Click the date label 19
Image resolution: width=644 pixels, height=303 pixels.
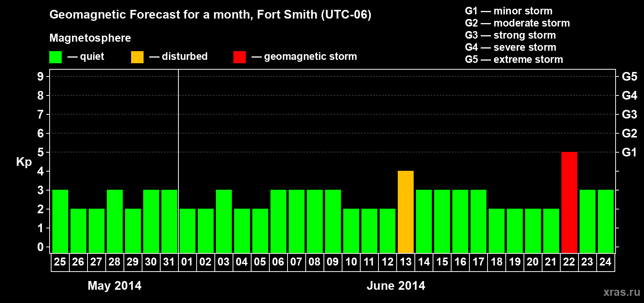514,262
